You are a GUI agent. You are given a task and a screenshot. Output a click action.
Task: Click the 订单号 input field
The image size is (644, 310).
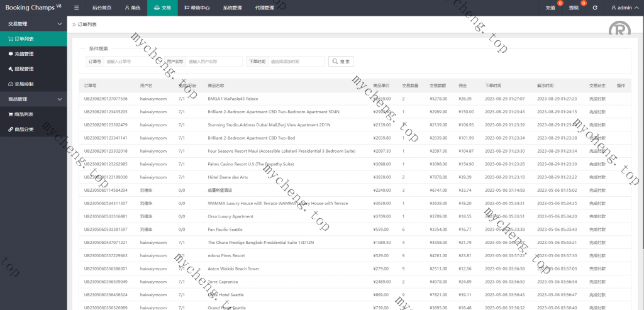(x=133, y=62)
